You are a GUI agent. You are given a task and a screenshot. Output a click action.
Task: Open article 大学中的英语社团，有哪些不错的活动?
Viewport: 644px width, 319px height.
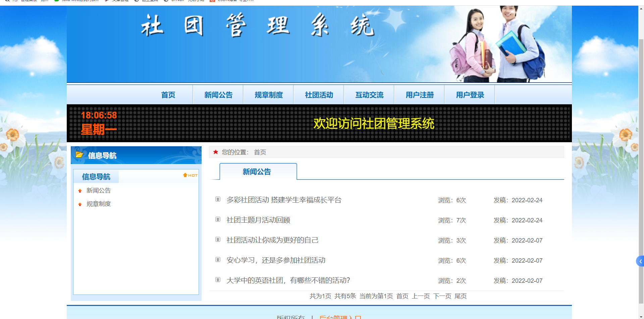[288, 280]
